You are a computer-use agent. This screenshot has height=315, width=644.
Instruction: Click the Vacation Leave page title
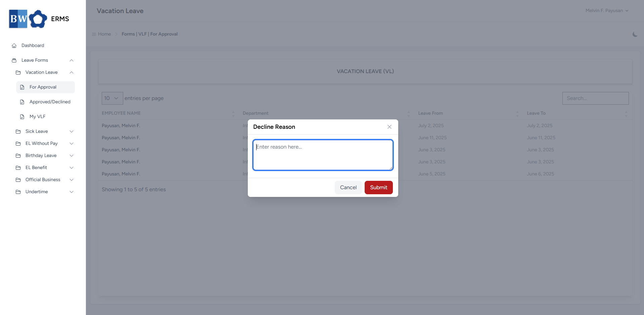120,11
